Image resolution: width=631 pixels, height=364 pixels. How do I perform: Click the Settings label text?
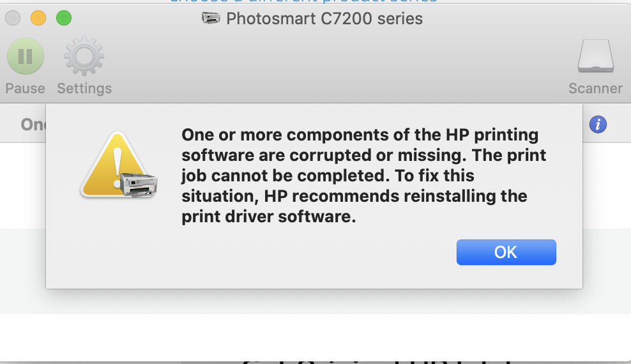point(84,89)
